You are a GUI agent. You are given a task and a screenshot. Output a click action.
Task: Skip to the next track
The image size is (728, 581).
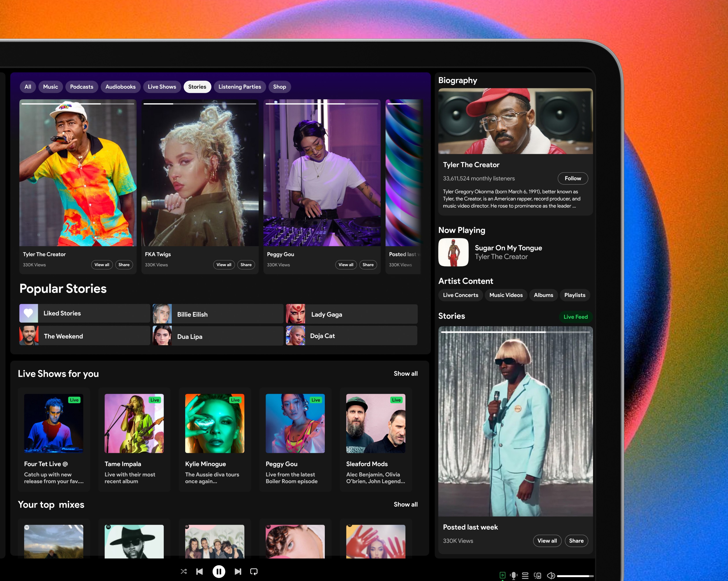tap(238, 571)
